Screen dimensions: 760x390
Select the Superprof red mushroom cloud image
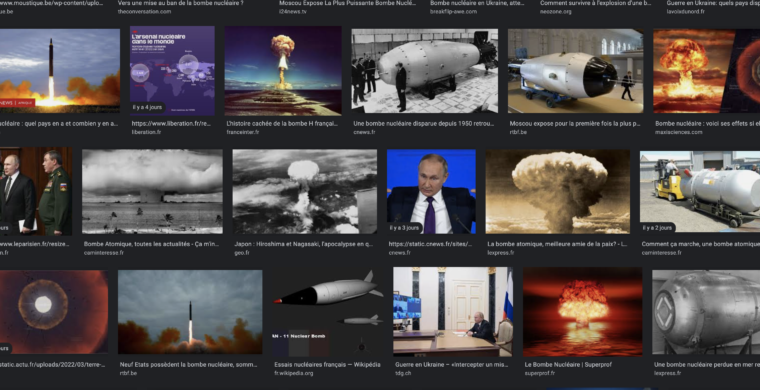(583, 312)
